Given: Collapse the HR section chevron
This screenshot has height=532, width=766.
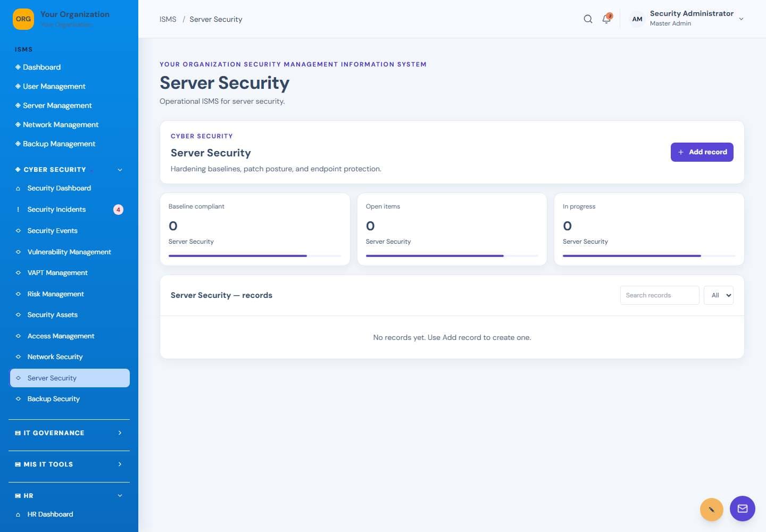Looking at the screenshot, I should click(x=120, y=496).
